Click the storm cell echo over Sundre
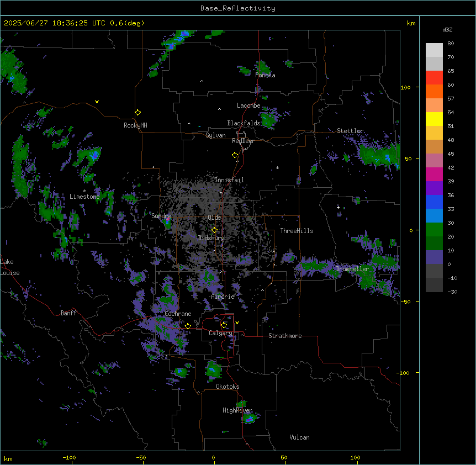476x465 pixels. click(x=167, y=222)
